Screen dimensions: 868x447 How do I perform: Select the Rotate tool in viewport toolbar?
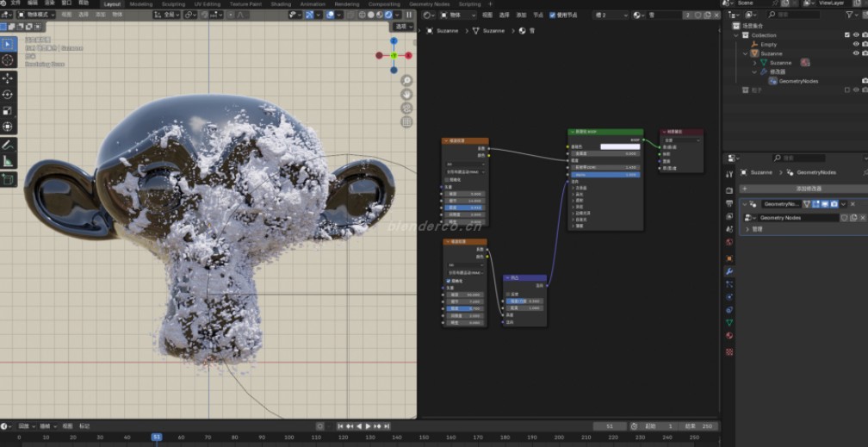[9, 94]
